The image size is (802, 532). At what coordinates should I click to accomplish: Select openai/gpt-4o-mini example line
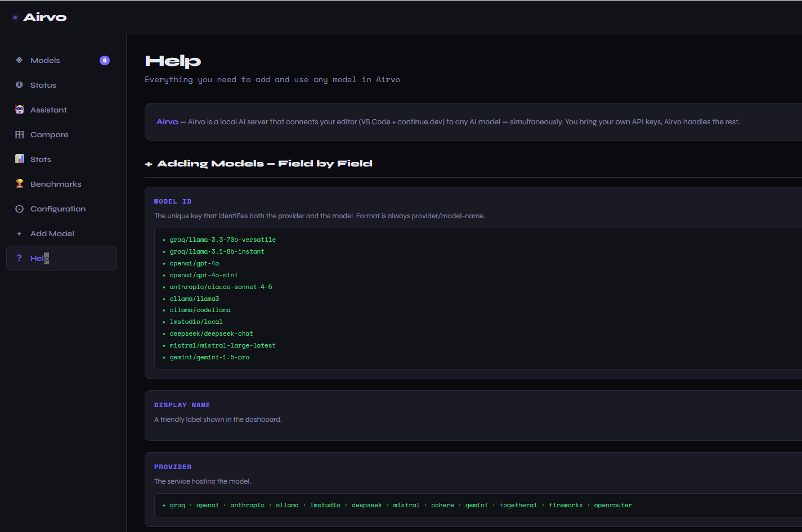pos(204,275)
